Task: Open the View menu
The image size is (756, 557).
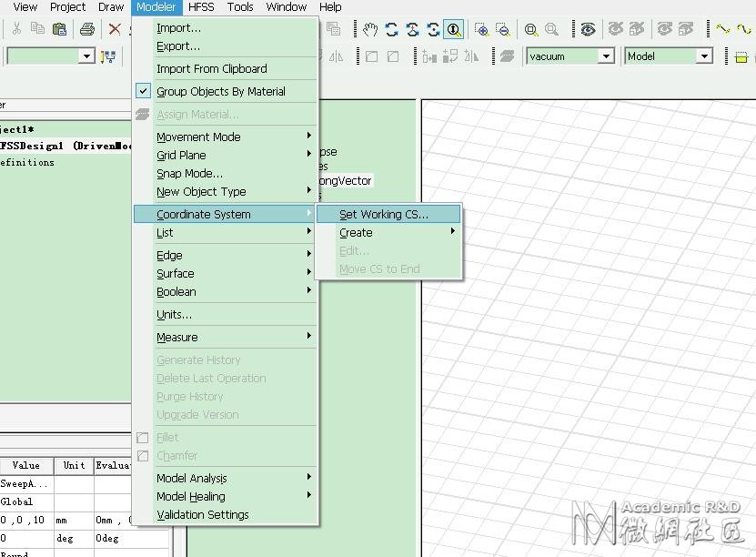Action: coord(25,7)
